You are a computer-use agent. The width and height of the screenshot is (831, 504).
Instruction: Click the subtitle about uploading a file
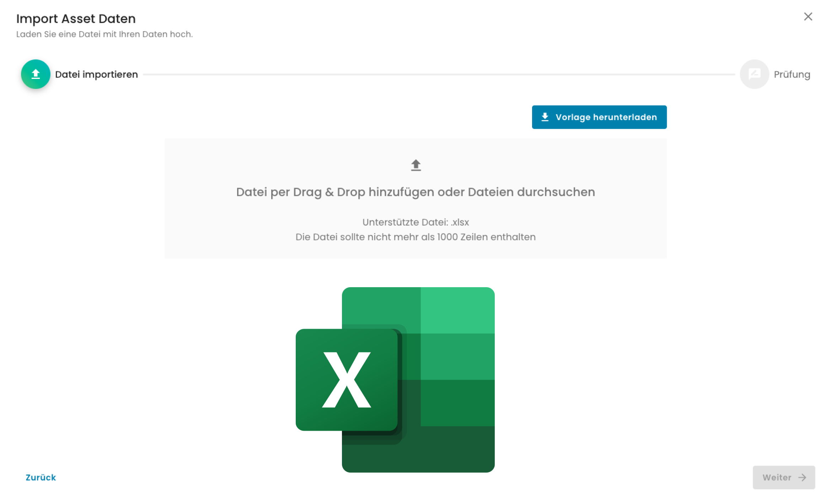click(104, 34)
